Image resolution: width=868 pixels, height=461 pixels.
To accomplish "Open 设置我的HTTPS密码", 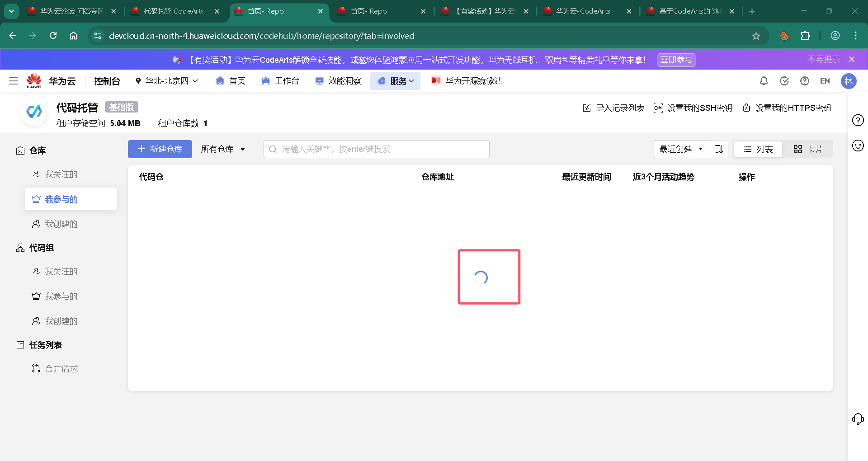I will [x=787, y=108].
